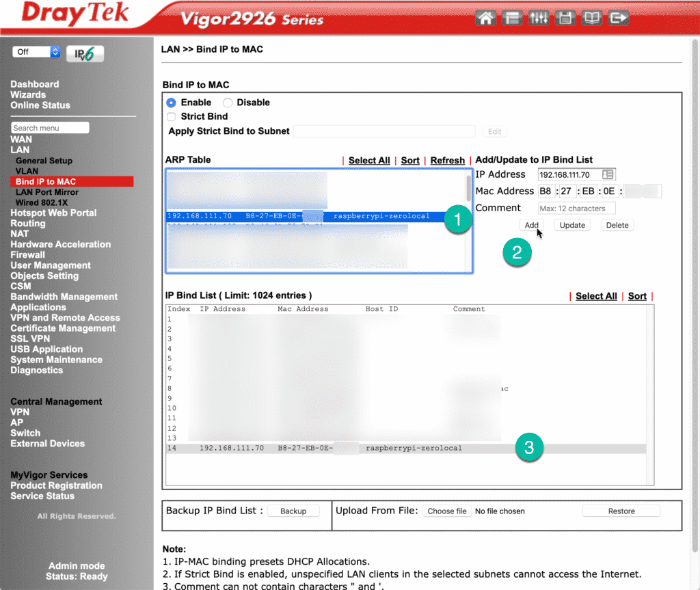Screen dimensions: 700x590
Task: Click the 27 MAC address field
Action: (x=567, y=191)
